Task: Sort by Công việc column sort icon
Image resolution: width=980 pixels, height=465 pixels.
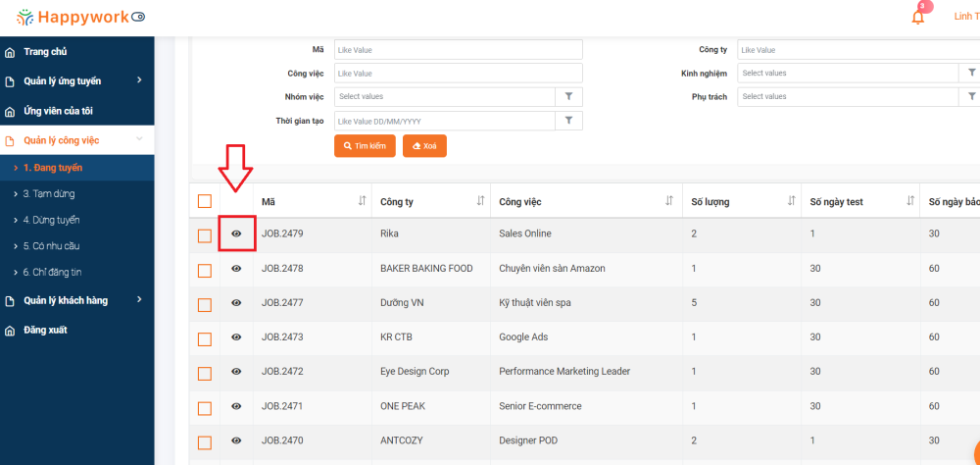Action: (x=669, y=201)
